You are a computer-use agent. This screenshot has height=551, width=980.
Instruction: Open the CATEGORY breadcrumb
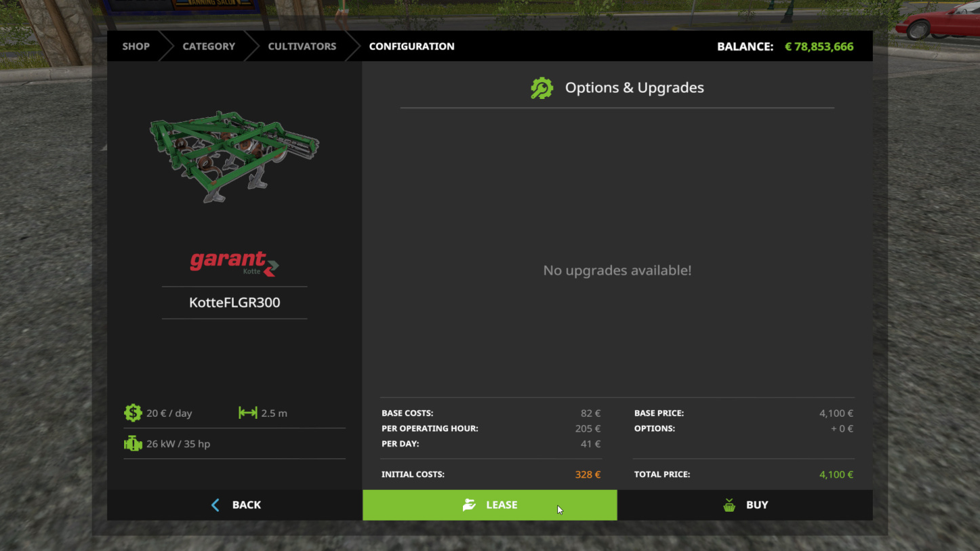(x=209, y=46)
